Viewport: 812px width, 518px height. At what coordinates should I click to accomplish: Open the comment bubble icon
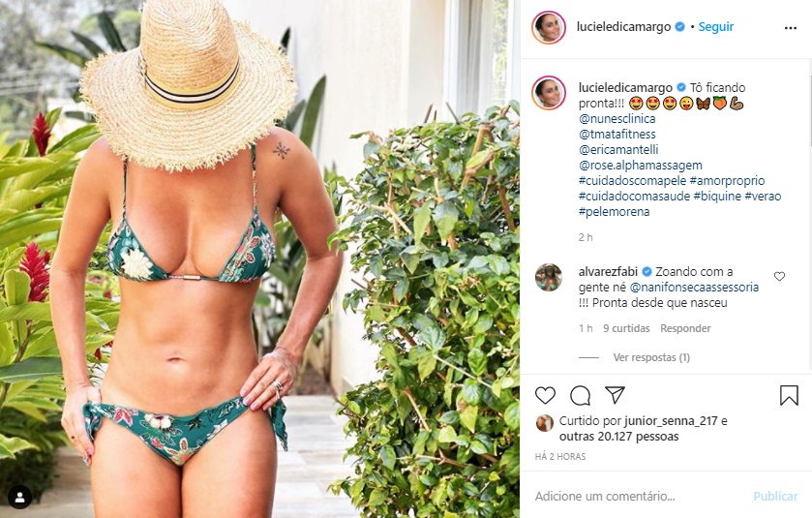tap(580, 396)
